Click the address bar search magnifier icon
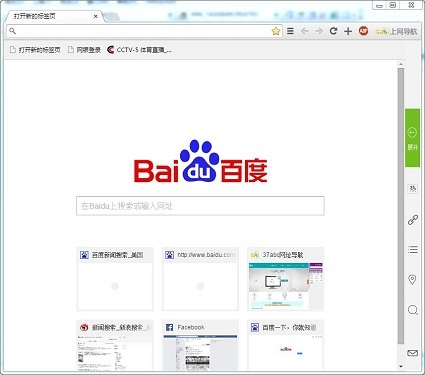This screenshot has width=425, height=375. point(12,31)
